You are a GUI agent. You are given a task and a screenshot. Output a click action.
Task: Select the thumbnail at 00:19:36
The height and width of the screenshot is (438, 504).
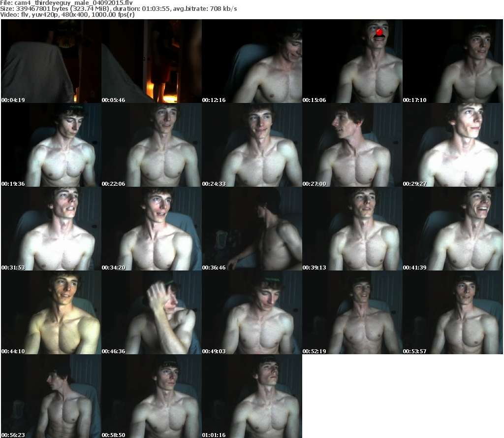tap(51, 145)
